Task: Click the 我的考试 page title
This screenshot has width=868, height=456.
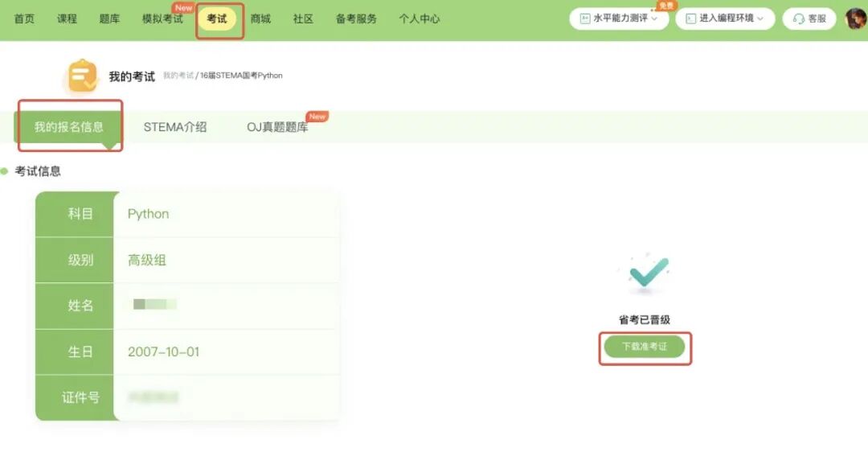Action: coord(132,76)
